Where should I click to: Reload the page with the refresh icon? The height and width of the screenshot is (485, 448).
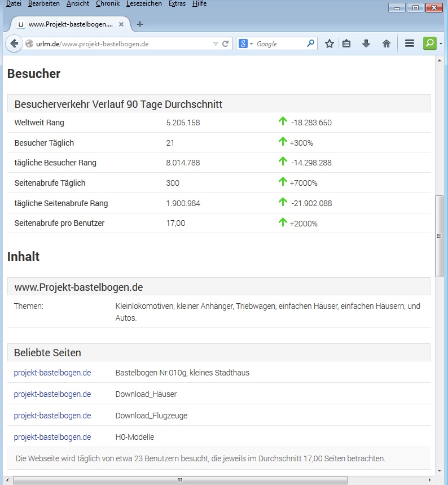pos(226,43)
